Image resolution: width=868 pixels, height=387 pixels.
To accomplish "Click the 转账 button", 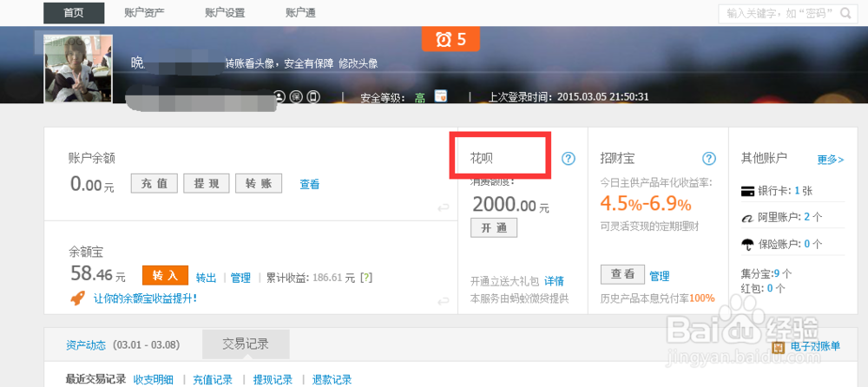I will point(259,183).
